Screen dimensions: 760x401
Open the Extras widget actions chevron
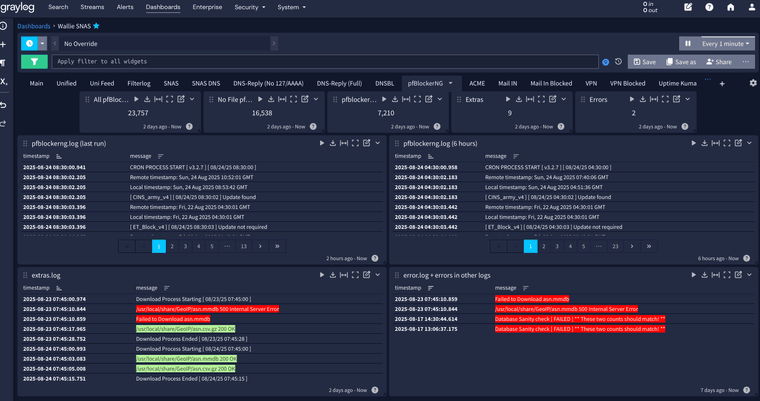click(x=564, y=99)
